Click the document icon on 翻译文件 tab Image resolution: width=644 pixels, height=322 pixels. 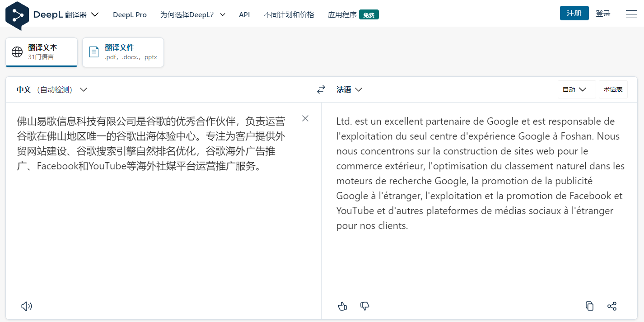(94, 52)
